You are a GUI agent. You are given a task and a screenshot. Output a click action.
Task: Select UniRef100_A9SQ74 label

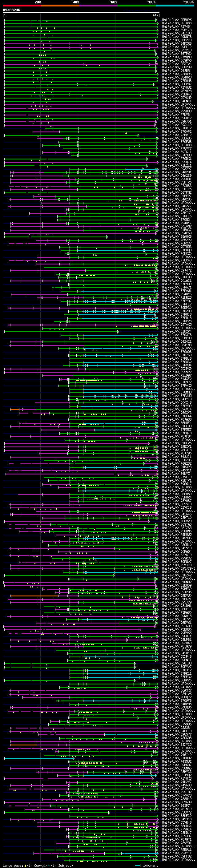pyautogui.click(x=177, y=162)
